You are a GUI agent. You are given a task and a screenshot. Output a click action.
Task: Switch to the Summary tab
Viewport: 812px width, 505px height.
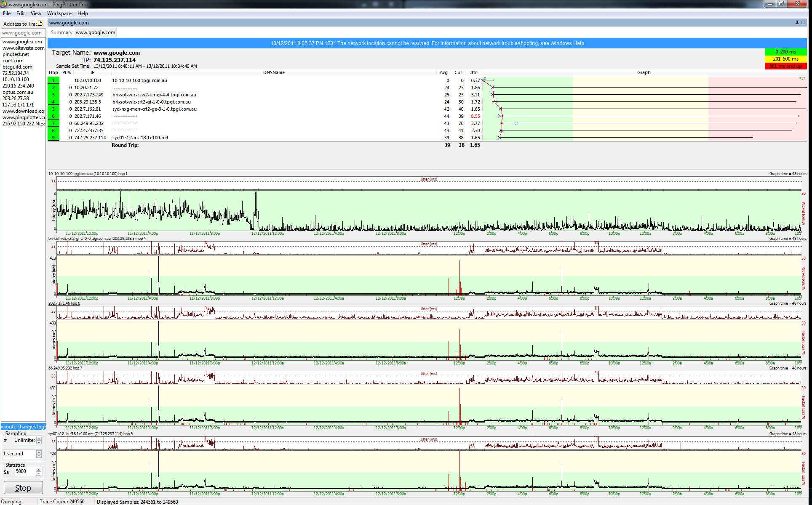click(x=61, y=32)
